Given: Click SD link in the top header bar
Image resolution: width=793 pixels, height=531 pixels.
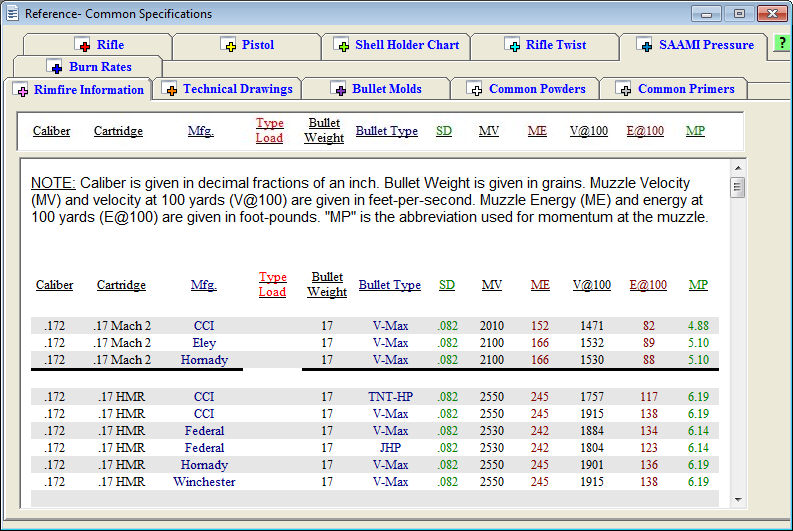Looking at the screenshot, I should (x=444, y=131).
